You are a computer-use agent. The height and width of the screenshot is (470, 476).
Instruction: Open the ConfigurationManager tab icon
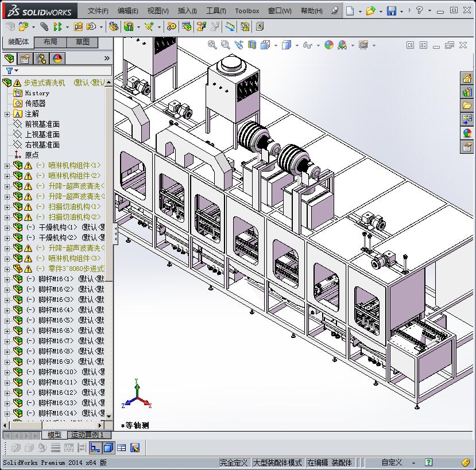(41, 59)
